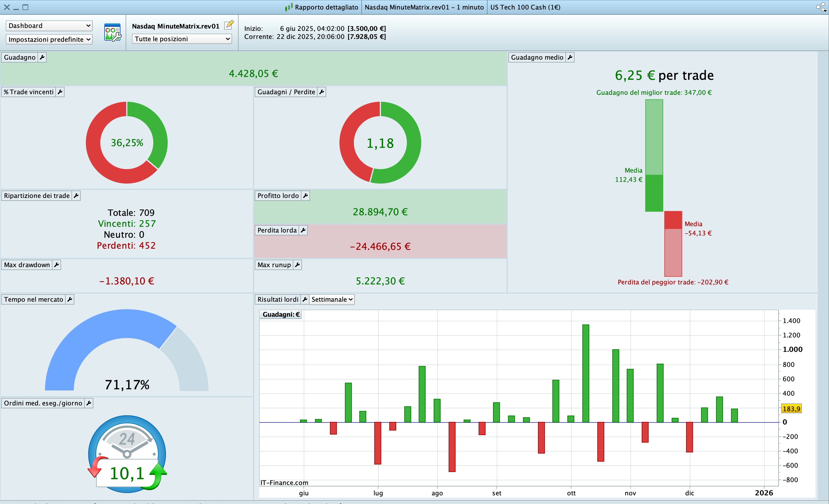Click the US Tech 100 Cash (1€) tab
This screenshot has width=829, height=504.
tap(525, 7)
